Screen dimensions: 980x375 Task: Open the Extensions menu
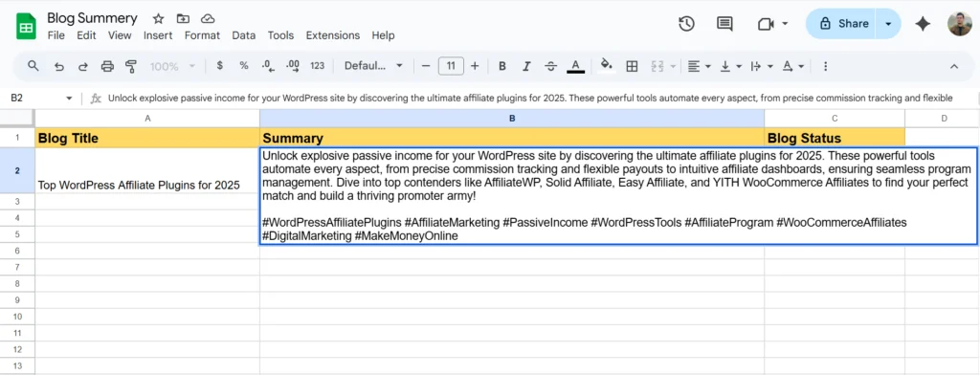coord(332,35)
